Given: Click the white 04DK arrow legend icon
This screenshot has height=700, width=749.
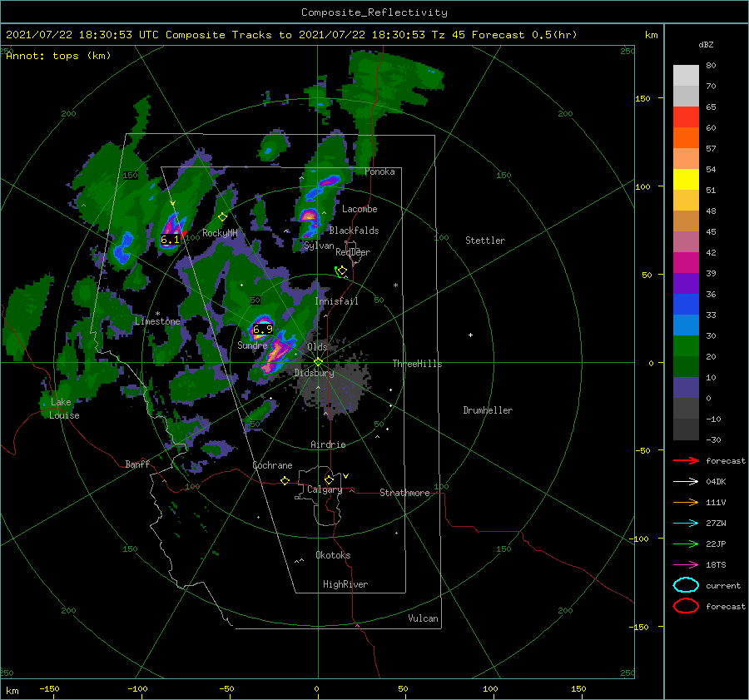Looking at the screenshot, I should [x=686, y=481].
